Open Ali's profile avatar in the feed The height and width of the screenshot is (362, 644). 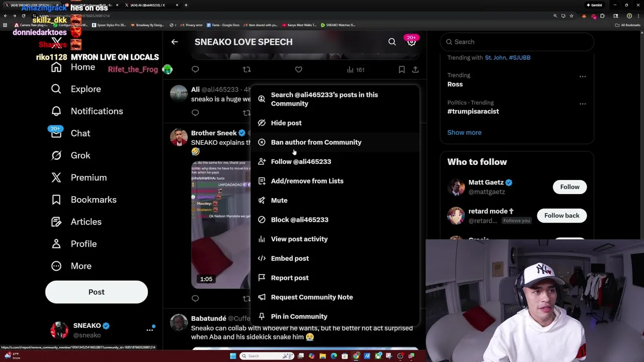[x=179, y=94]
